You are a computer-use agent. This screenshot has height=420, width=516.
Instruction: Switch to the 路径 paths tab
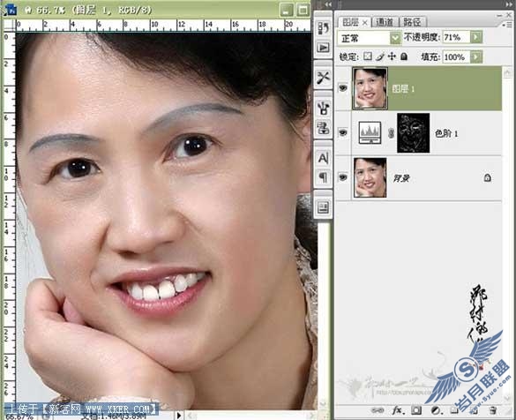(x=413, y=22)
